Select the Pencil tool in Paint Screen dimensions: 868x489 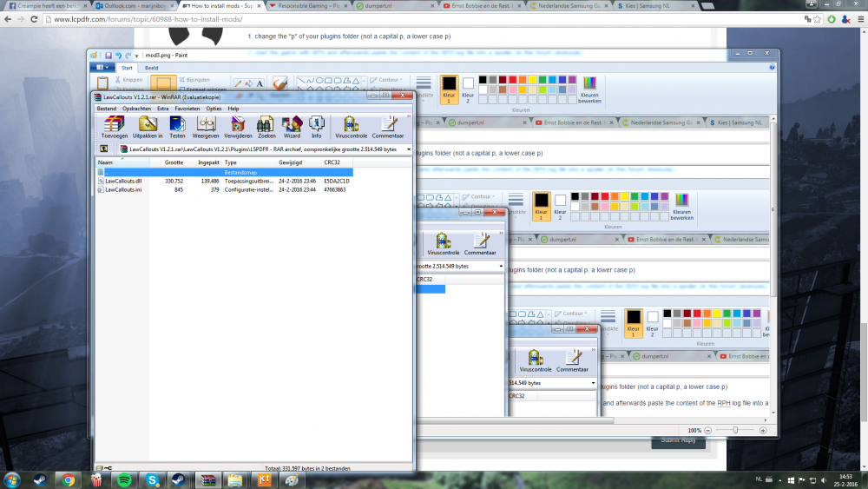[x=238, y=83]
